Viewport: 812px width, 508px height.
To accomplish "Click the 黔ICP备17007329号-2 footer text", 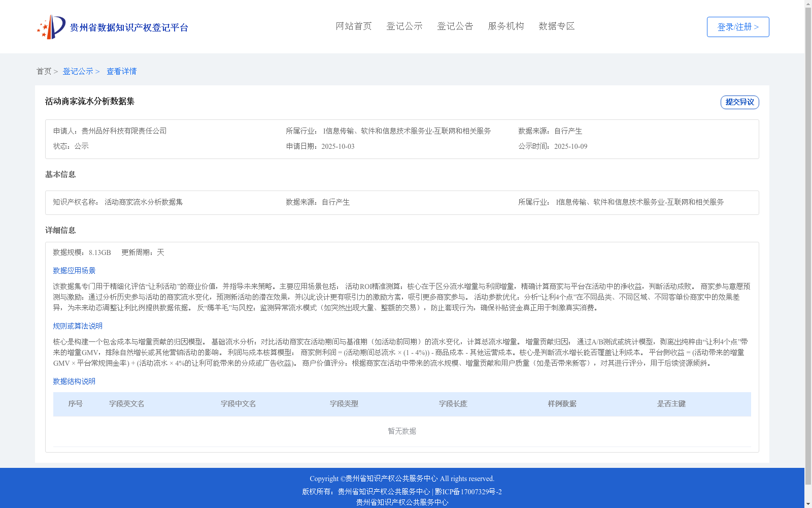I will click(468, 492).
